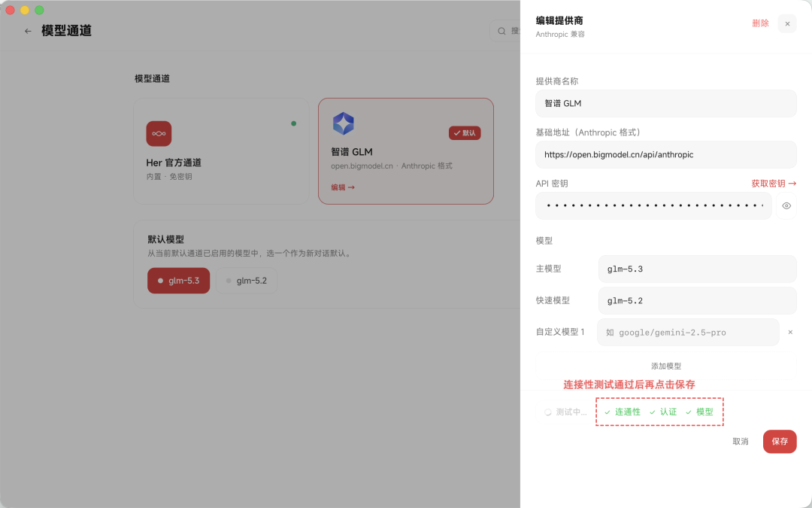Click the 模型 test result with checkmark

point(699,412)
